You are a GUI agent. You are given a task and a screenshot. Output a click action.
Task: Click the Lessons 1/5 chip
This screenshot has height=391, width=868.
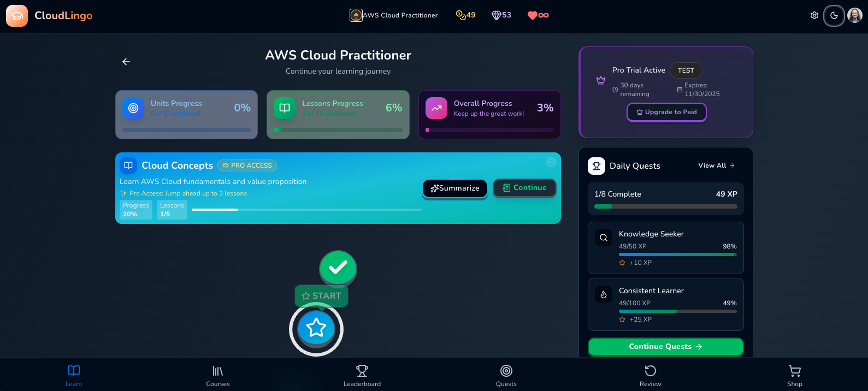pyautogui.click(x=172, y=210)
